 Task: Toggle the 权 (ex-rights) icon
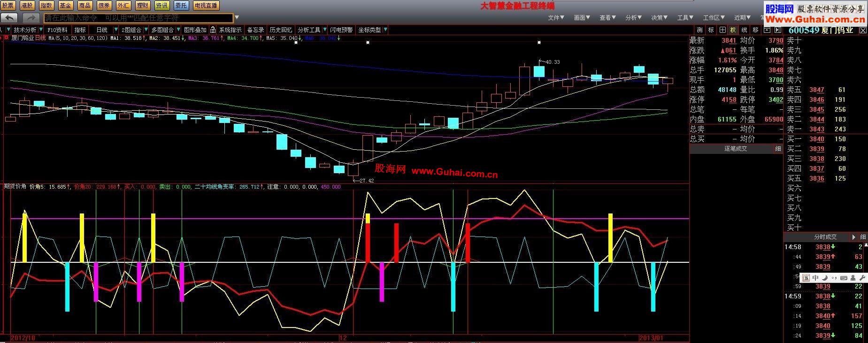point(733,30)
